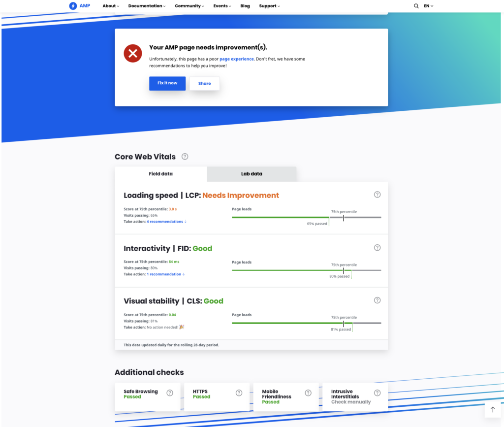The image size is (504, 427).
Task: Switch to the Field data tab
Action: [161, 174]
